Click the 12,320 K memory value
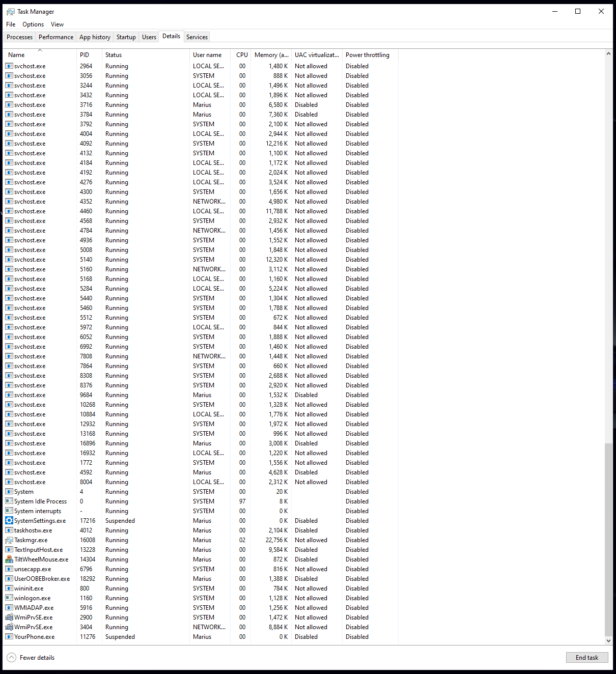Screen dimensions: 616x674 tap(276, 260)
